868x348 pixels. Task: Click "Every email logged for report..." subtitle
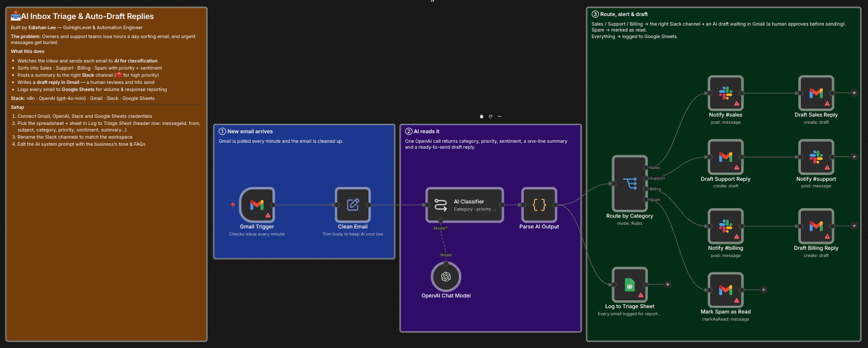(629, 313)
